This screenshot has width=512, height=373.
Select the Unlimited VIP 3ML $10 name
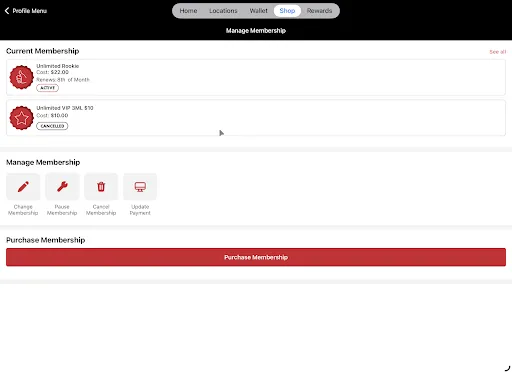(65, 108)
